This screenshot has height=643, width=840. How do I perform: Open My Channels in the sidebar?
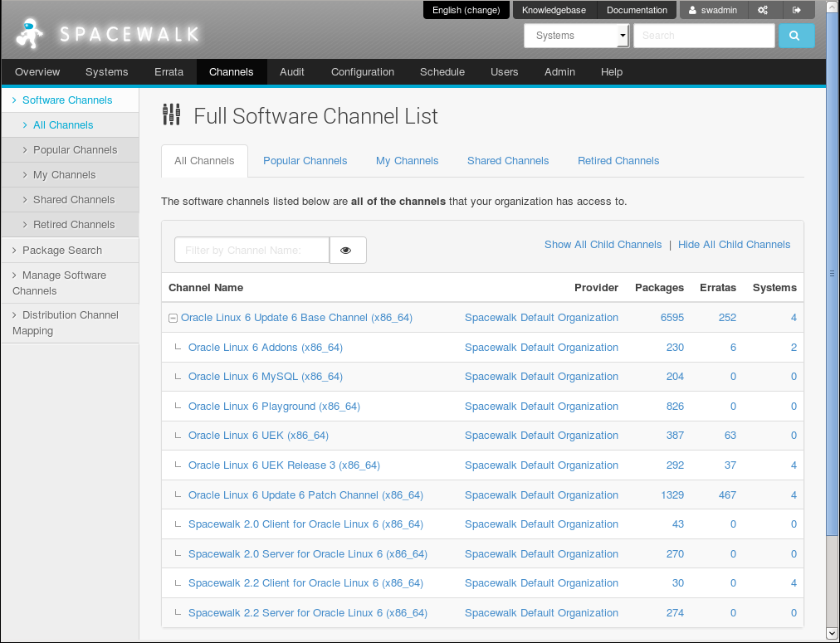coord(64,174)
